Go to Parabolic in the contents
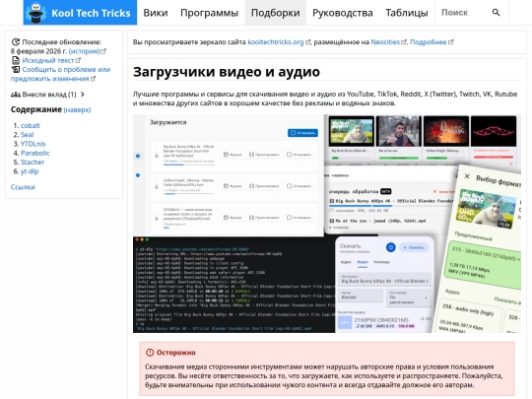This screenshot has height=399, width=532. pos(34,153)
